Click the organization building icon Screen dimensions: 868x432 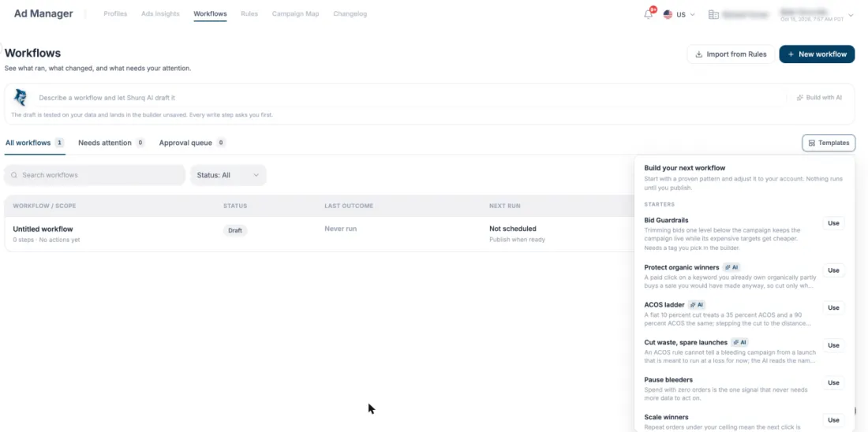point(713,14)
